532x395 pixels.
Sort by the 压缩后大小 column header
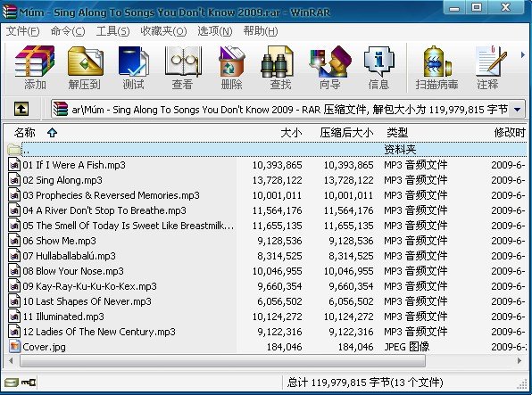(346, 132)
